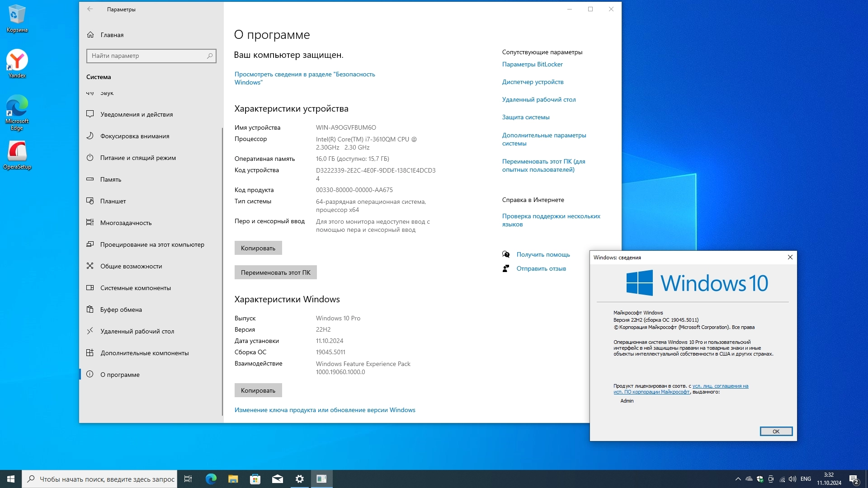This screenshot has width=868, height=488.
Task: Open Уведомления и действия section
Action: point(137,114)
